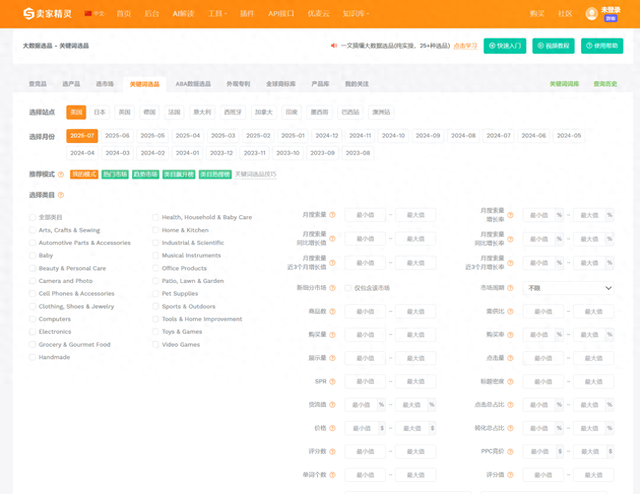Click the 卖家精灵 logo icon
Screen dimensions: 640x494
pos(29,13)
